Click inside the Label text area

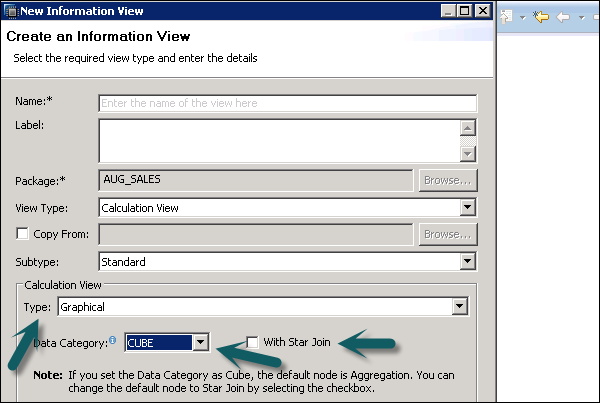278,140
